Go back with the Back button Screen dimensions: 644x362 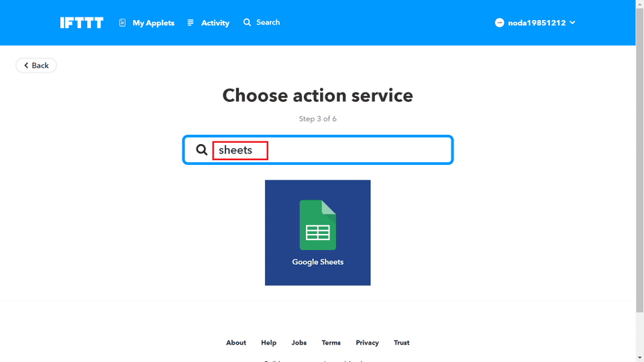point(36,65)
